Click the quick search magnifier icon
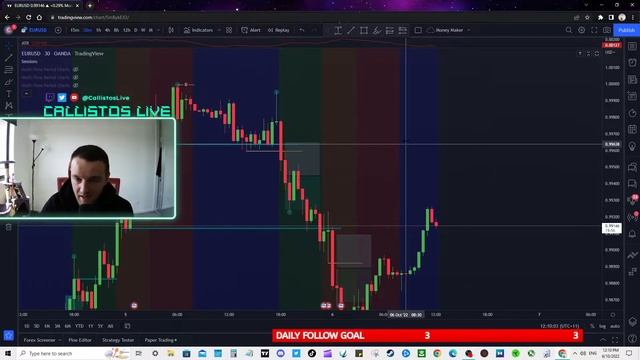 click(569, 30)
